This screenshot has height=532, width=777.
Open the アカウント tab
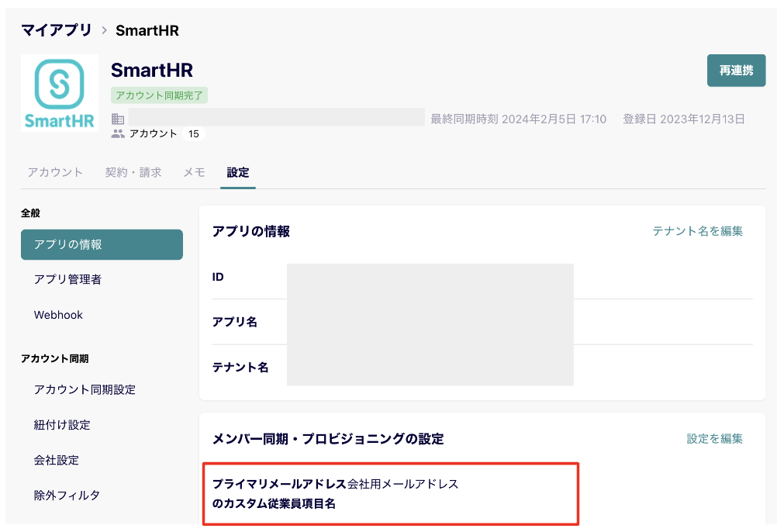(x=55, y=172)
